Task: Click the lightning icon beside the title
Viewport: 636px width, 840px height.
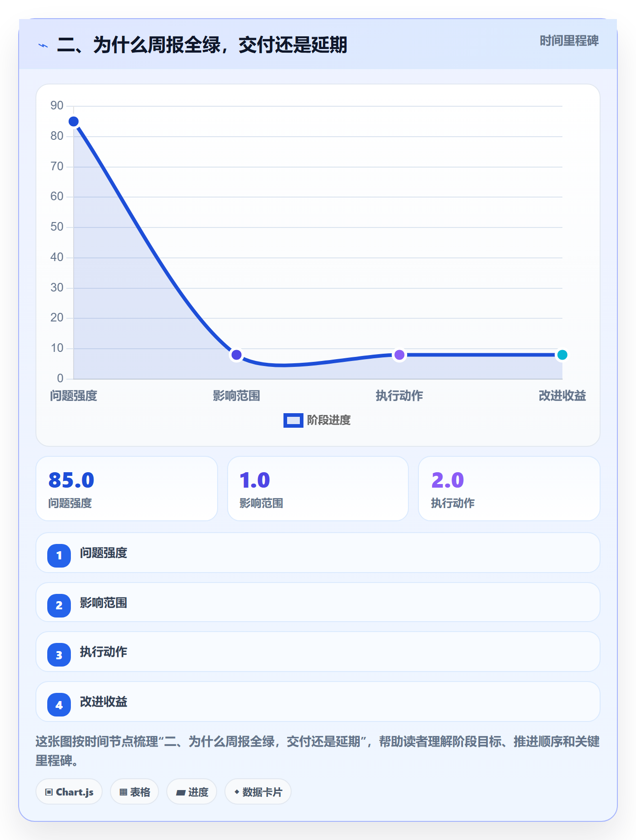Action: pos(43,45)
